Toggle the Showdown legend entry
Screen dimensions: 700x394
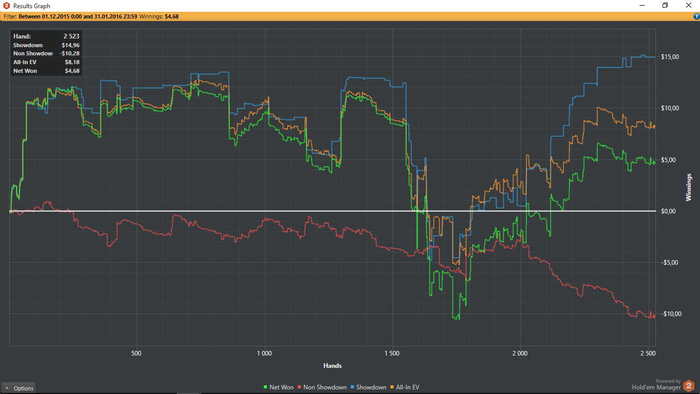pos(368,387)
